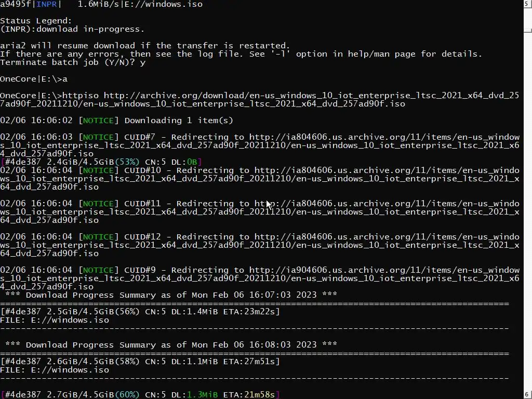532x399 pixels.
Task: Click the 'ETA:27m51s' value
Action: 249,362
